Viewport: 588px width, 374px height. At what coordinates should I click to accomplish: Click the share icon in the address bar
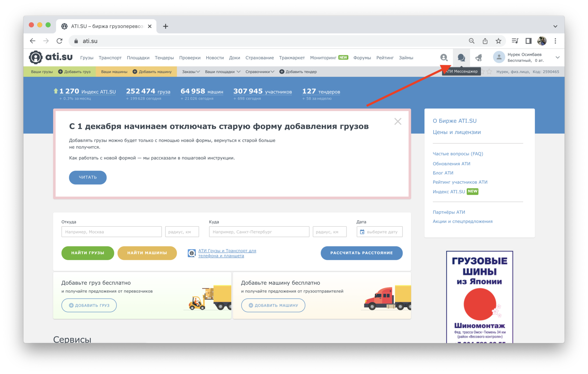485,41
